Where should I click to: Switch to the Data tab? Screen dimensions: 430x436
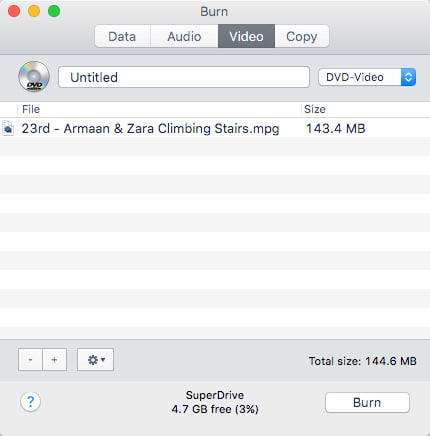pyautogui.click(x=122, y=36)
